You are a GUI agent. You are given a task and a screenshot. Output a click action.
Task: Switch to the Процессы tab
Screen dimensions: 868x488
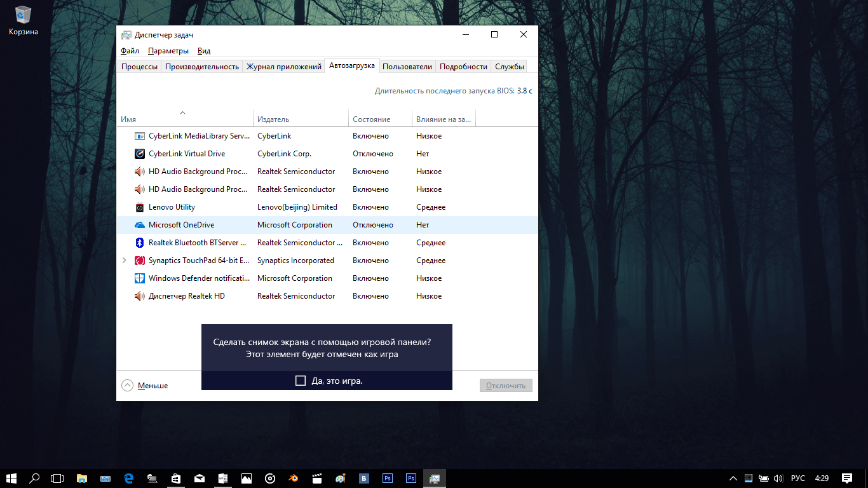139,67
